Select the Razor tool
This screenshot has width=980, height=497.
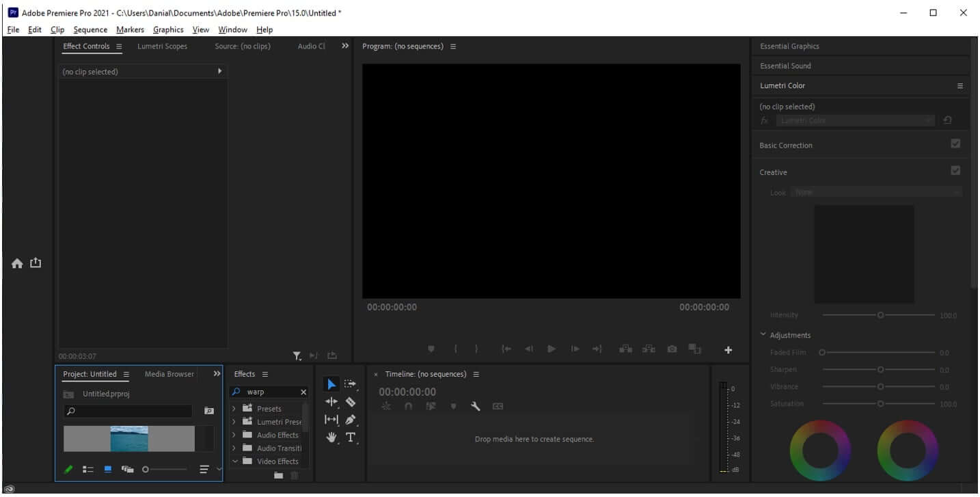pos(350,402)
